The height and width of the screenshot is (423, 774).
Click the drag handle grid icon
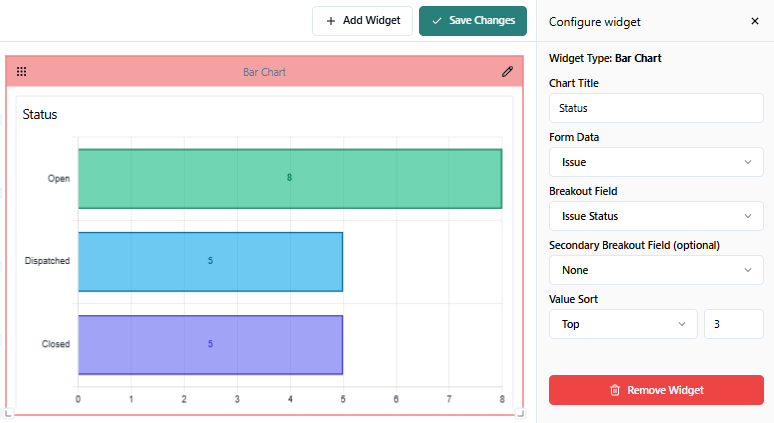(22, 72)
